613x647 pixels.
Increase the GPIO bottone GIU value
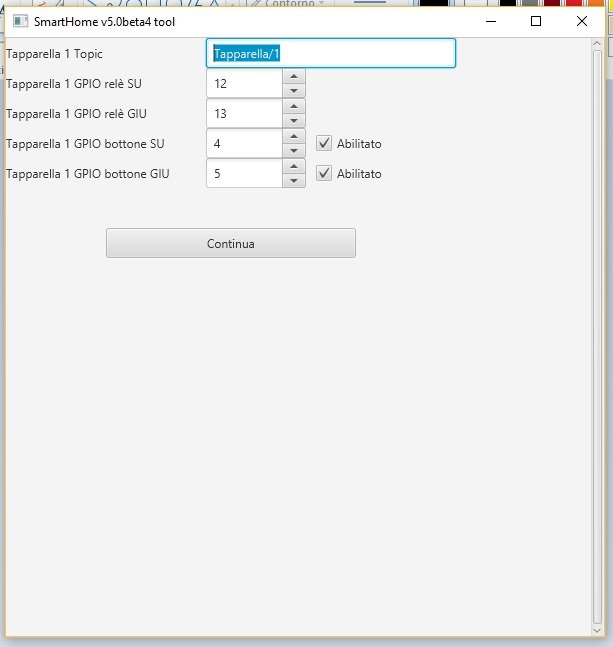[x=294, y=166]
